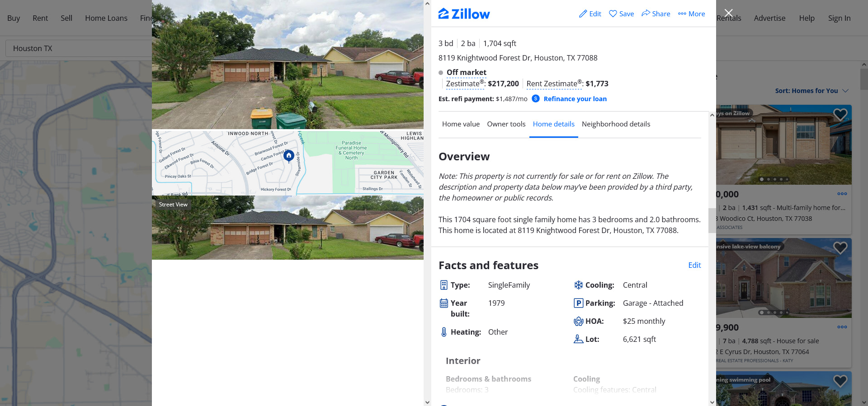Favorite the Woodico Ct listing heart
The width and height of the screenshot is (868, 406).
840,115
